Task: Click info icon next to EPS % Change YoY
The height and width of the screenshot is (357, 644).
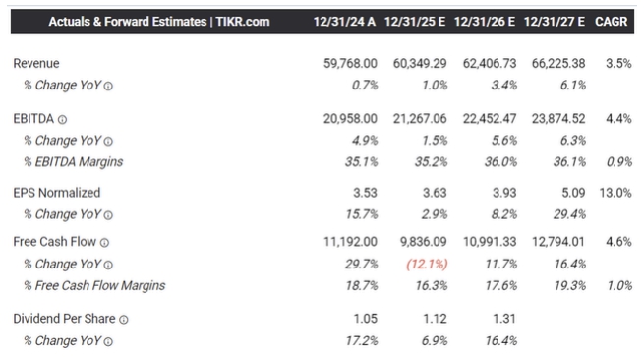Action: 108,215
